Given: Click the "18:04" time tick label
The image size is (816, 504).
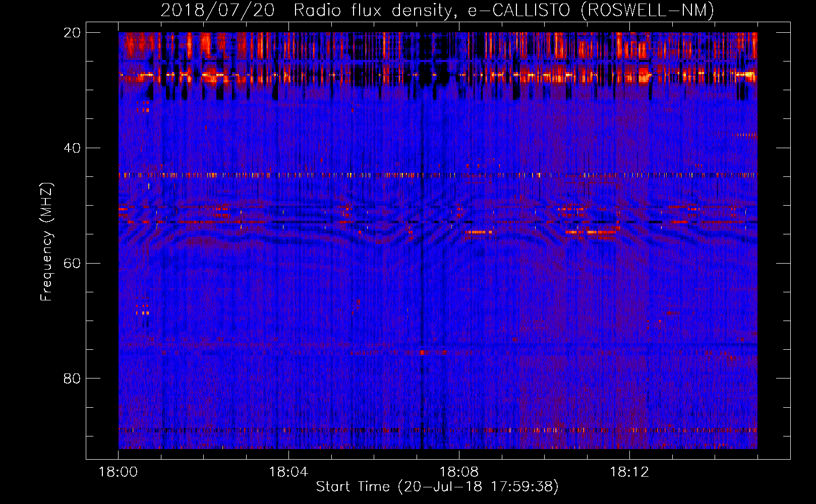Looking at the screenshot, I should [288, 472].
